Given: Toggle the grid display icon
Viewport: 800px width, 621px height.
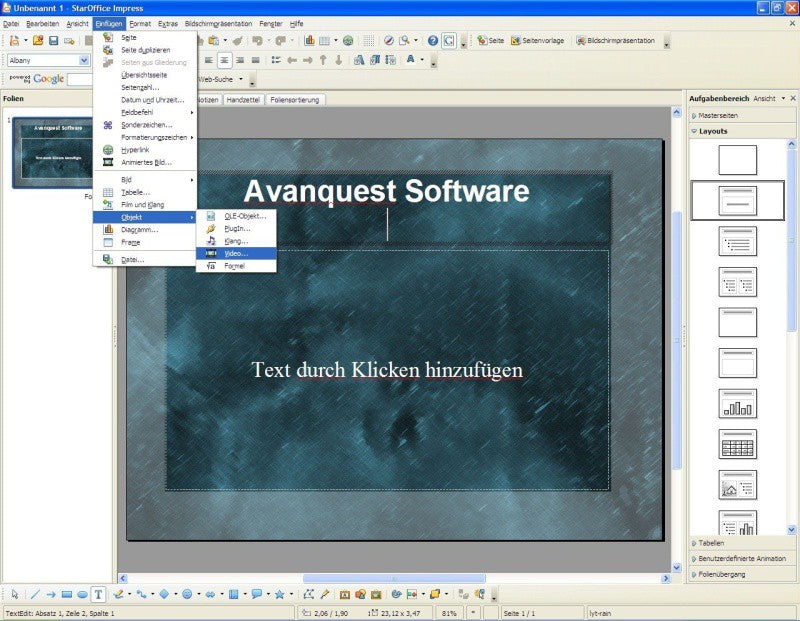Looking at the screenshot, I should point(368,40).
